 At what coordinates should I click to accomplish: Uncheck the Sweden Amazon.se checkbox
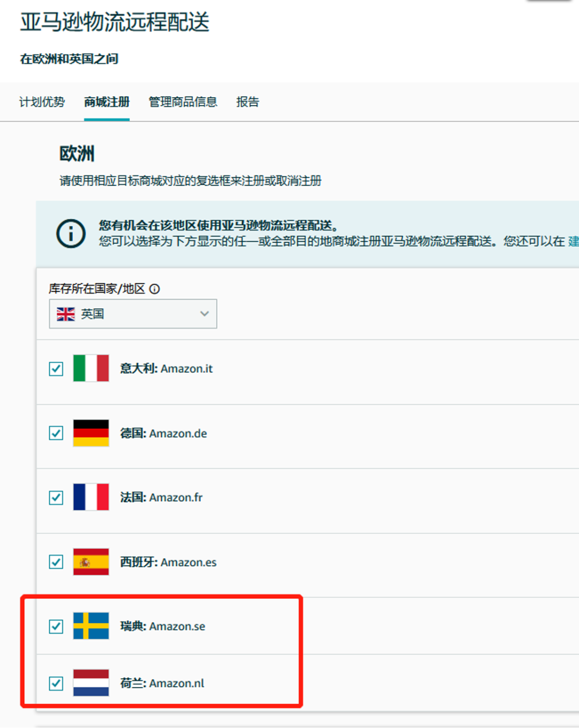pyautogui.click(x=56, y=626)
